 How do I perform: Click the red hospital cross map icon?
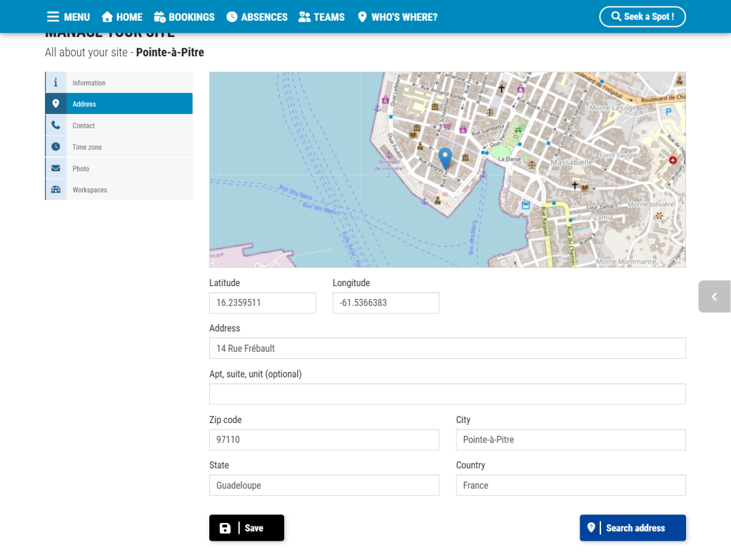click(x=672, y=161)
